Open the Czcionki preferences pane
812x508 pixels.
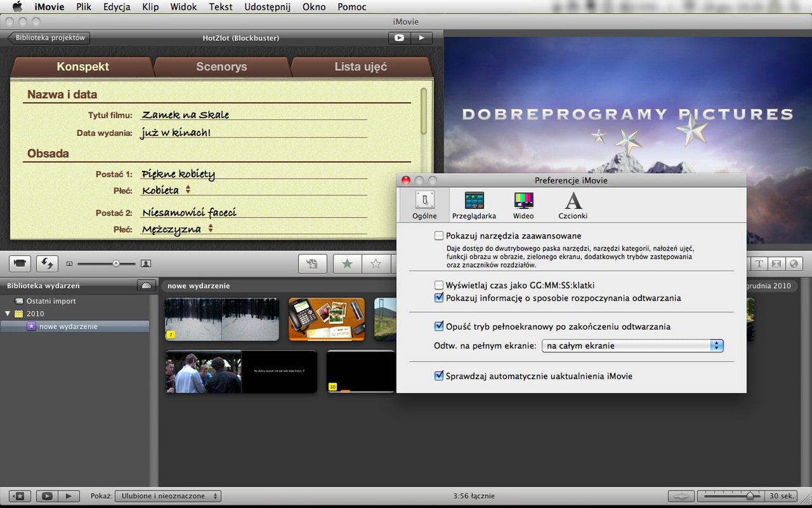(572, 203)
